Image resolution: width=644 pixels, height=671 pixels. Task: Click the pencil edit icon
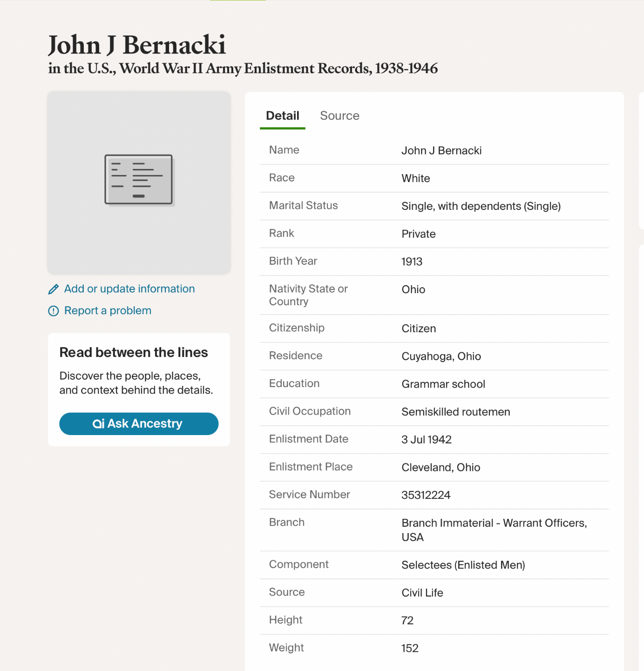coord(54,289)
